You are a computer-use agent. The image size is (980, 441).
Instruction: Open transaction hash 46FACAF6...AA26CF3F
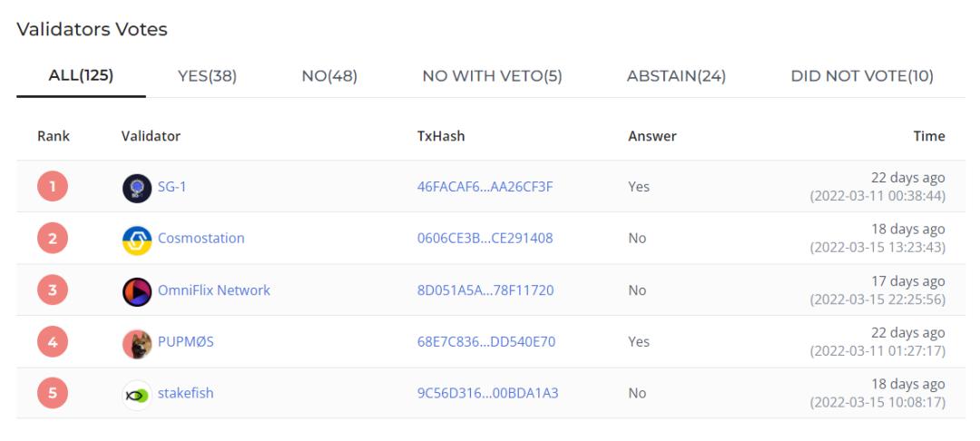coord(485,188)
